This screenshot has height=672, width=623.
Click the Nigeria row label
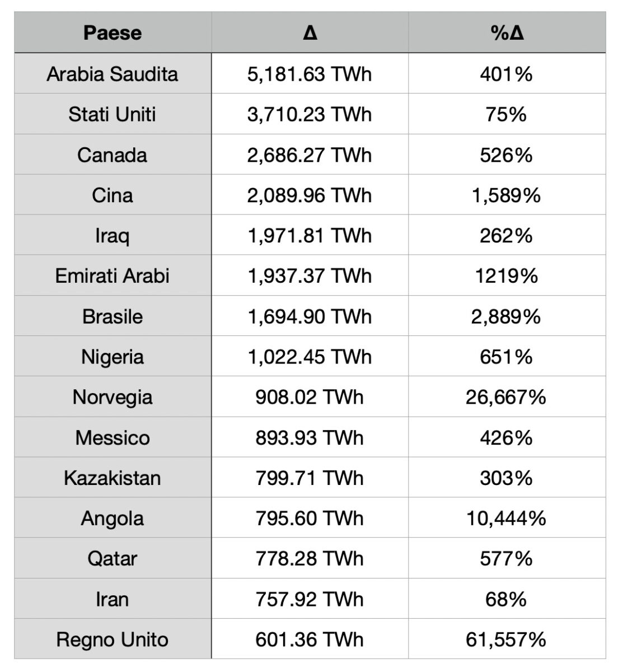click(x=113, y=356)
